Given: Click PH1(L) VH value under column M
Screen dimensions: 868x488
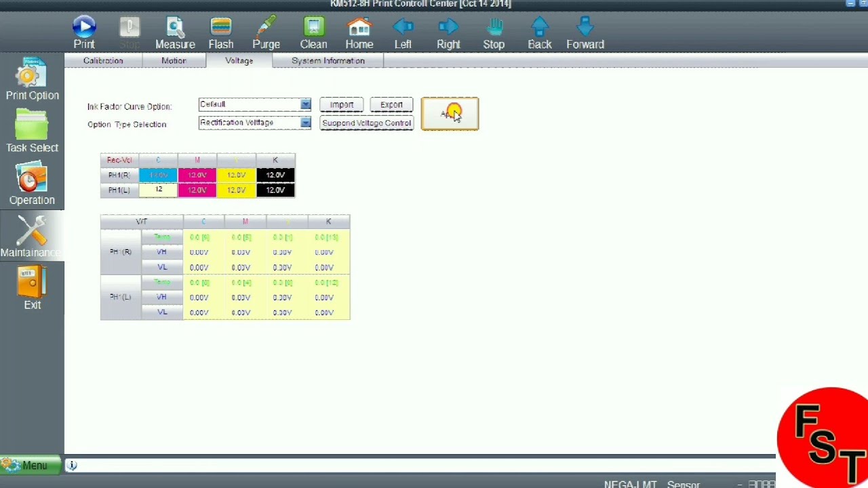Looking at the screenshot, I should click(241, 298).
